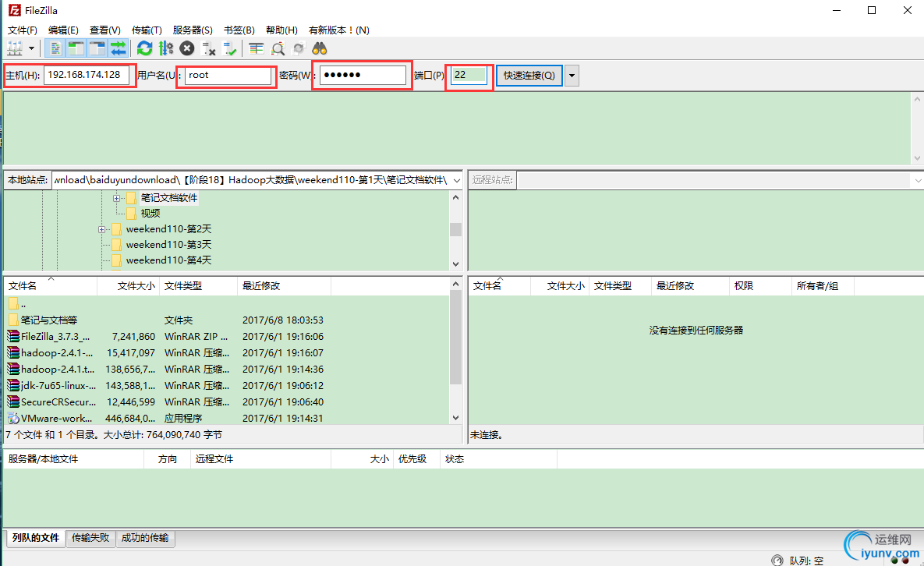924x566 pixels.
Task: Click the reconnect to last server icon
Action: [230, 48]
